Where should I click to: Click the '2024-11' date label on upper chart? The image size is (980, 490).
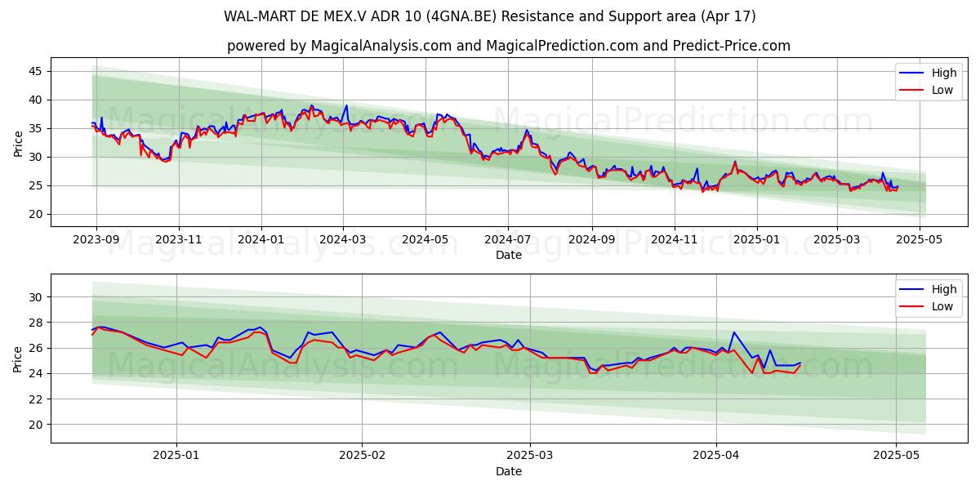[x=674, y=241]
